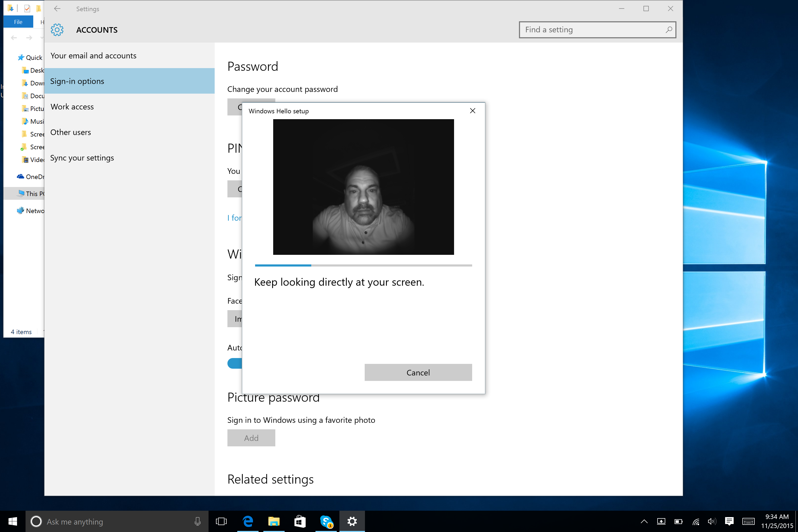
Task: Expand This PC in the navigation pane
Action: pos(14,193)
